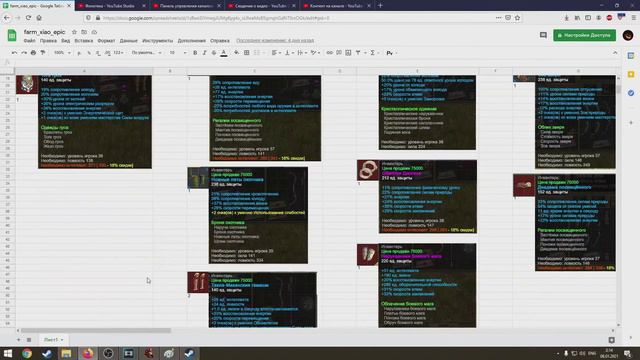The image size is (640, 360).
Task: Open a new browser tab
Action: click(x=380, y=6)
